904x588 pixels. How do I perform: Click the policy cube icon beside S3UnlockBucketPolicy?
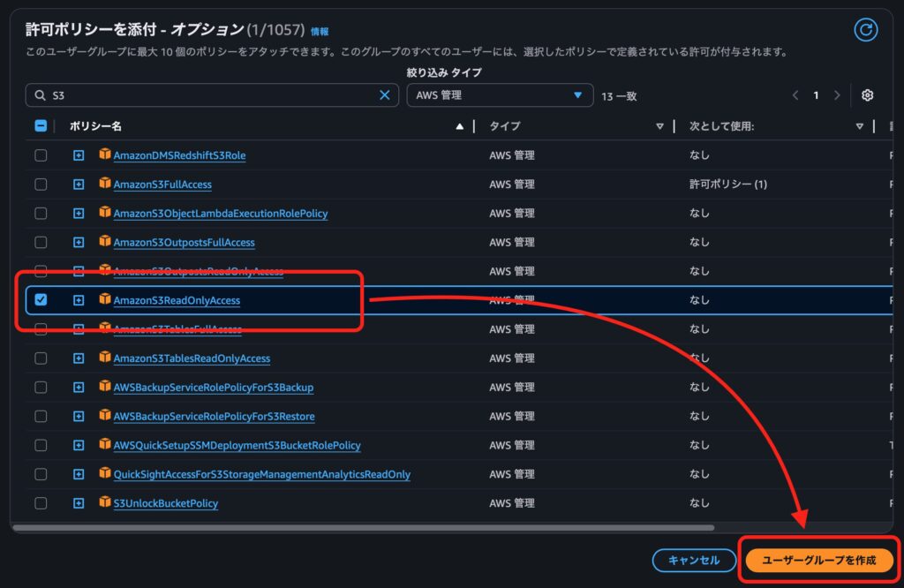pos(104,502)
